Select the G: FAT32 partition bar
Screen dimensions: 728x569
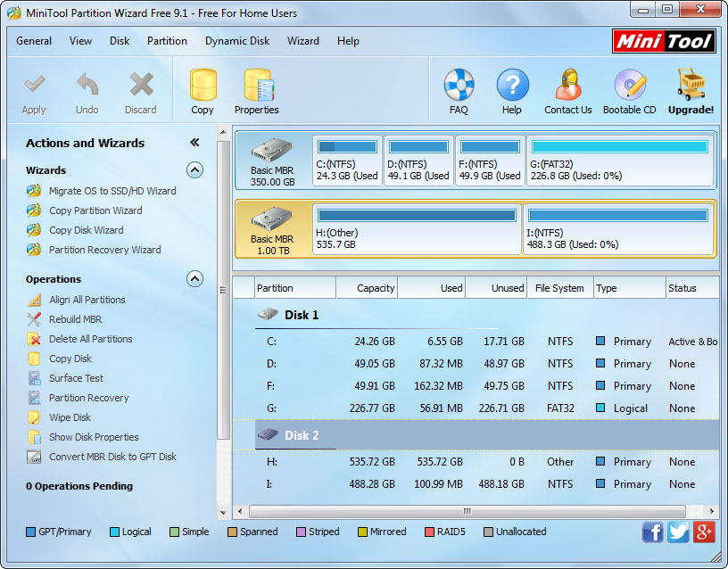(620, 161)
